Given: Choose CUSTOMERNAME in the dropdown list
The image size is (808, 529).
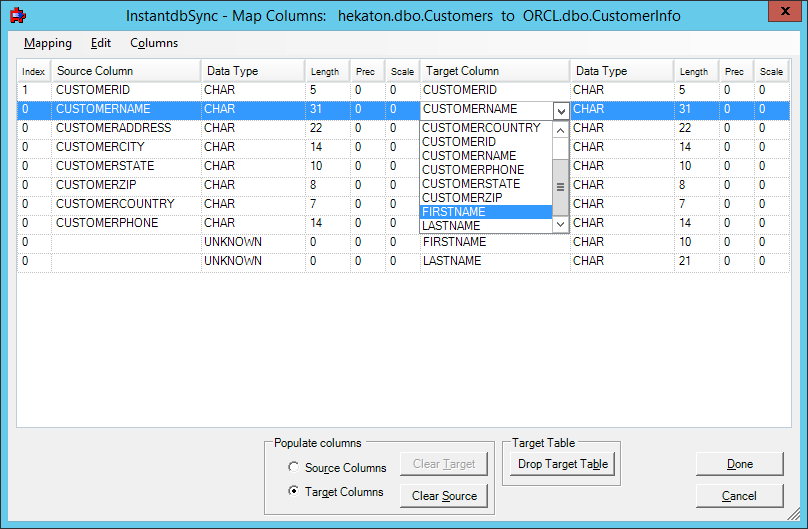Looking at the screenshot, I should [x=486, y=156].
